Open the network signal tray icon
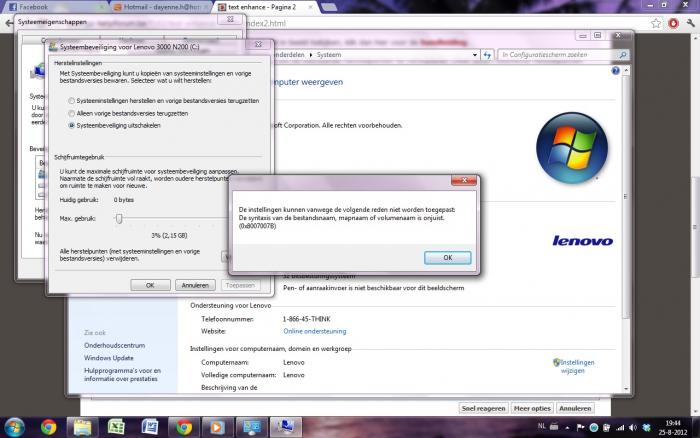The image size is (700, 438). (620, 427)
